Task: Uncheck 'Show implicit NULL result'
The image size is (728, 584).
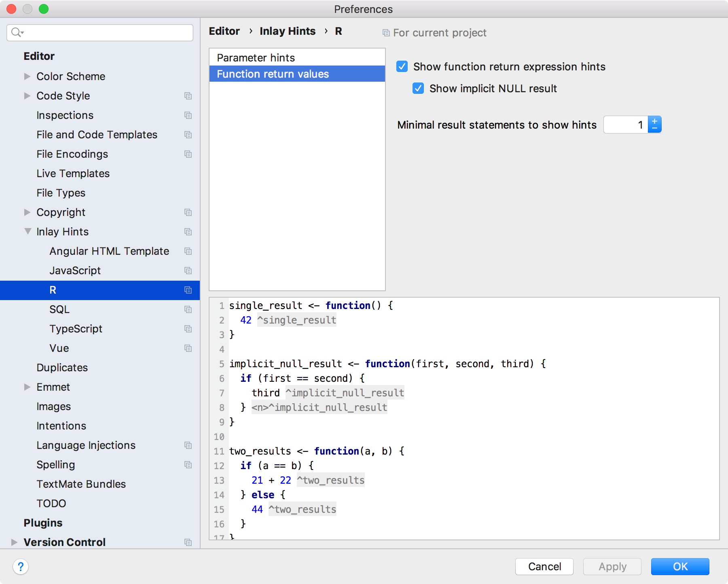Action: click(418, 89)
